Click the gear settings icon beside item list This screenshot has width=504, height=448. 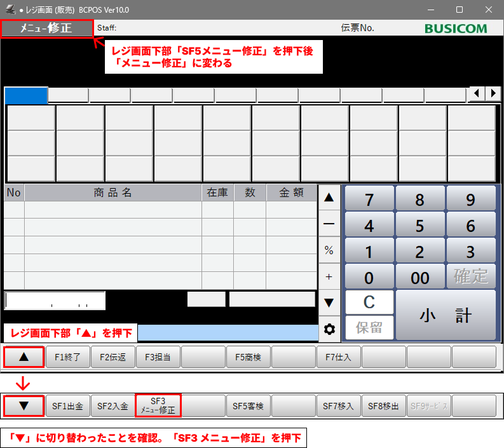[x=329, y=329]
